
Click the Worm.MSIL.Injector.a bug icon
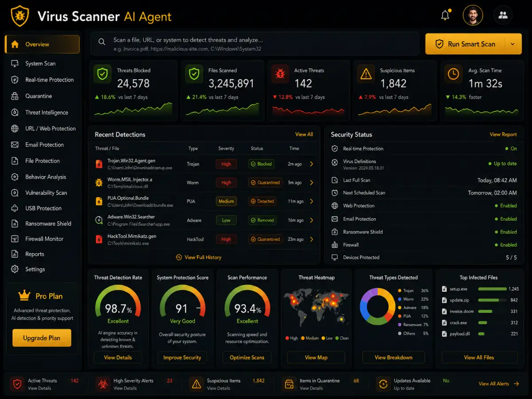tap(99, 183)
